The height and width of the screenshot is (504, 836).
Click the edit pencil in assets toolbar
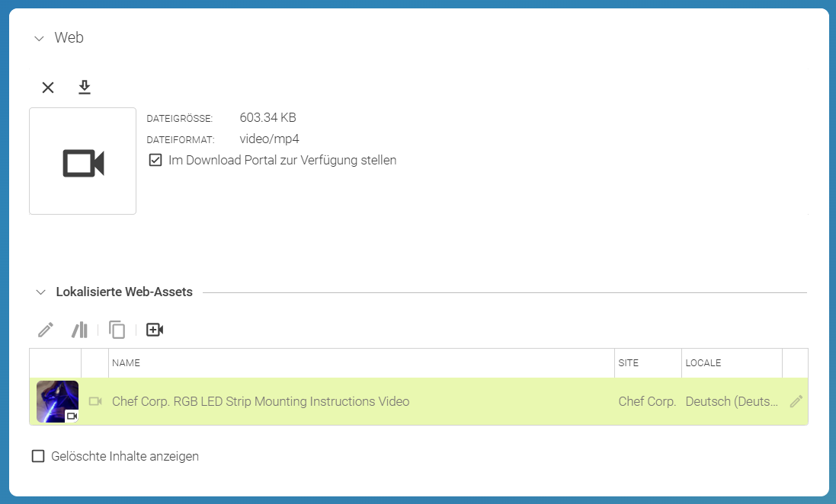click(46, 330)
